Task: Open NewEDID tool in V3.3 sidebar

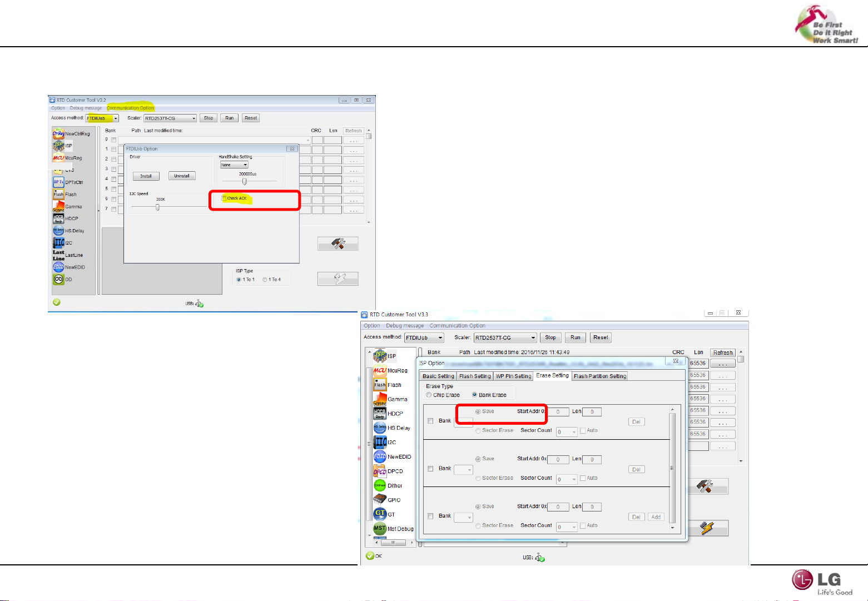Action: point(393,457)
